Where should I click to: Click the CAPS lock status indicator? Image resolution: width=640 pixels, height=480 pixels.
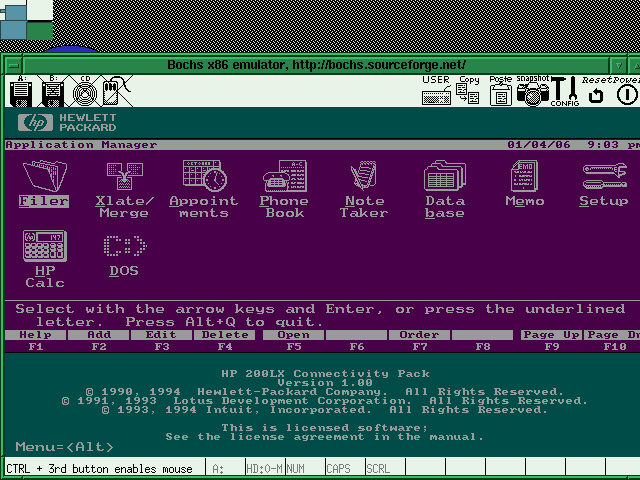coord(345,469)
